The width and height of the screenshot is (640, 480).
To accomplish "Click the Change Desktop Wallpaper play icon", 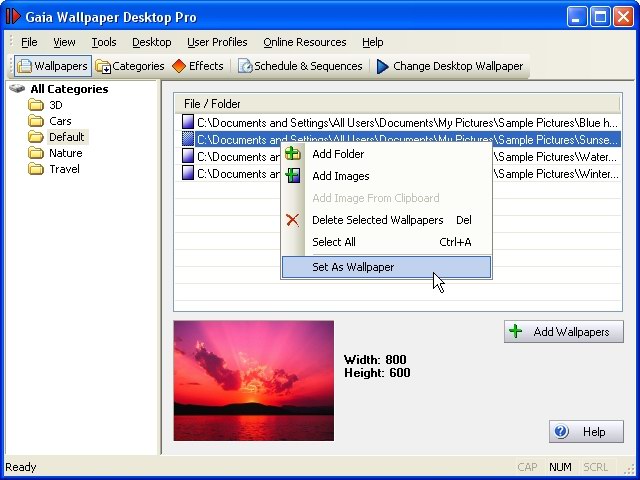I will (x=382, y=66).
